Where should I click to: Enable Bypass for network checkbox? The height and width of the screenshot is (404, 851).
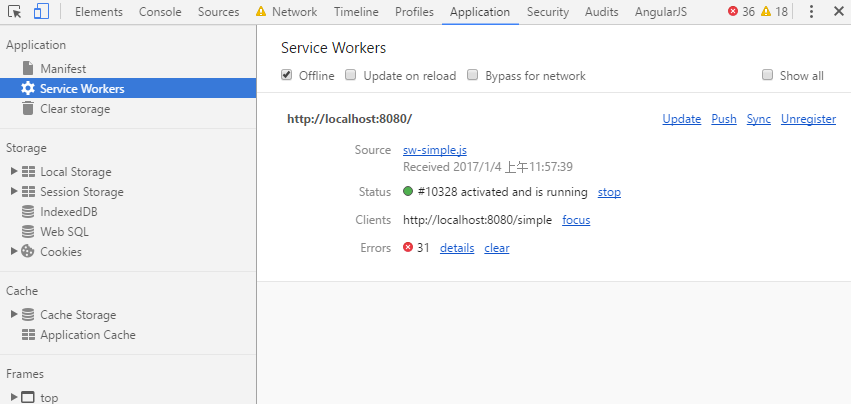pos(473,75)
